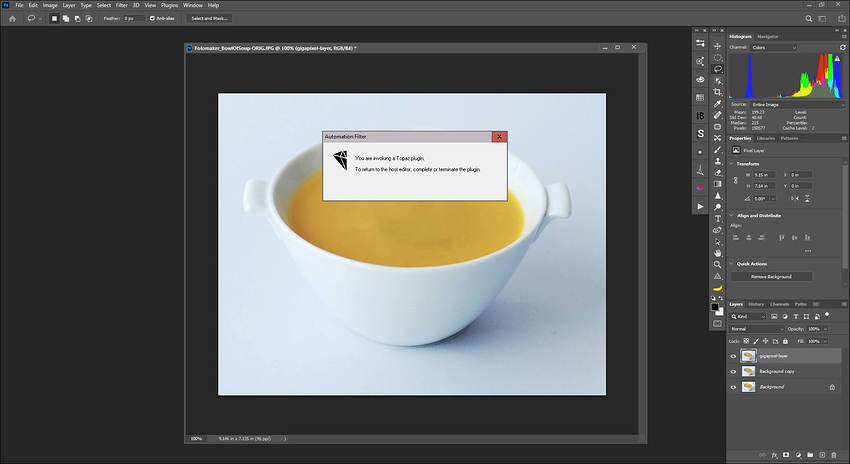Collapse the Quick Actions section
The width and height of the screenshot is (850, 464).
[x=731, y=264]
